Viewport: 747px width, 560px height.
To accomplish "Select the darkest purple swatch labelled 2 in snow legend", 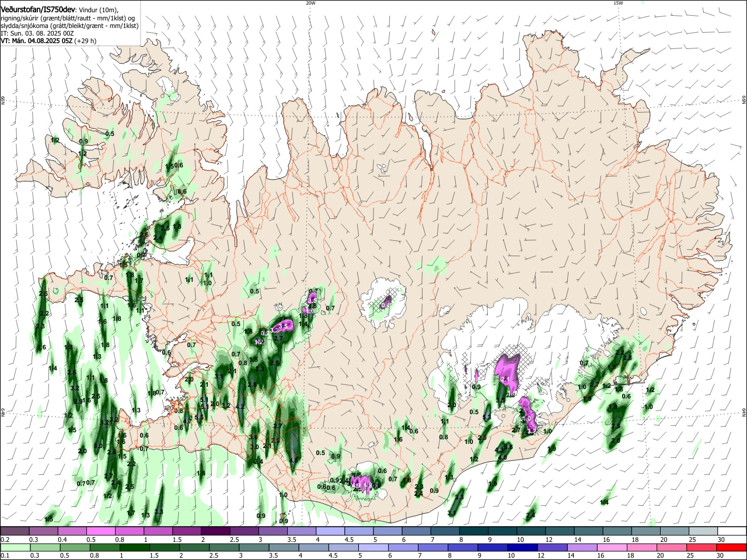I will (x=215, y=531).
